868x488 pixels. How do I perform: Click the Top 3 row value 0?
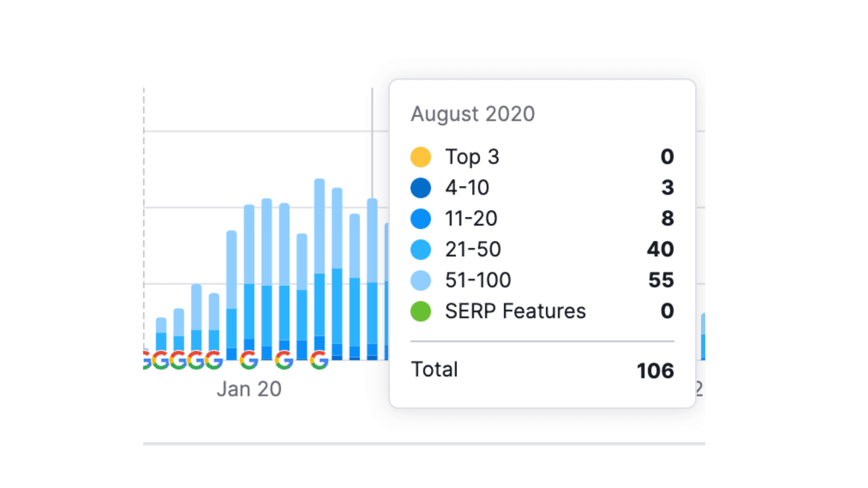pyautogui.click(x=667, y=157)
